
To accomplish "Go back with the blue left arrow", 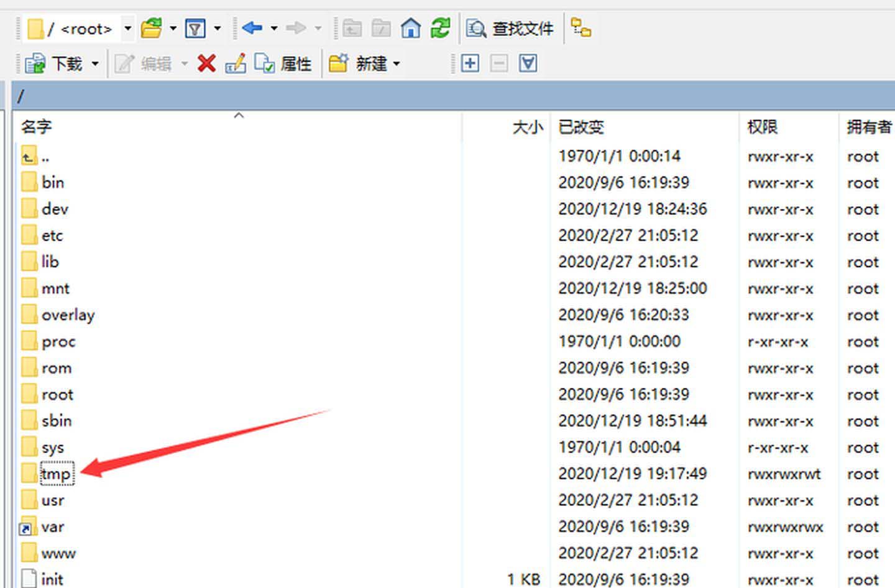I will [252, 28].
